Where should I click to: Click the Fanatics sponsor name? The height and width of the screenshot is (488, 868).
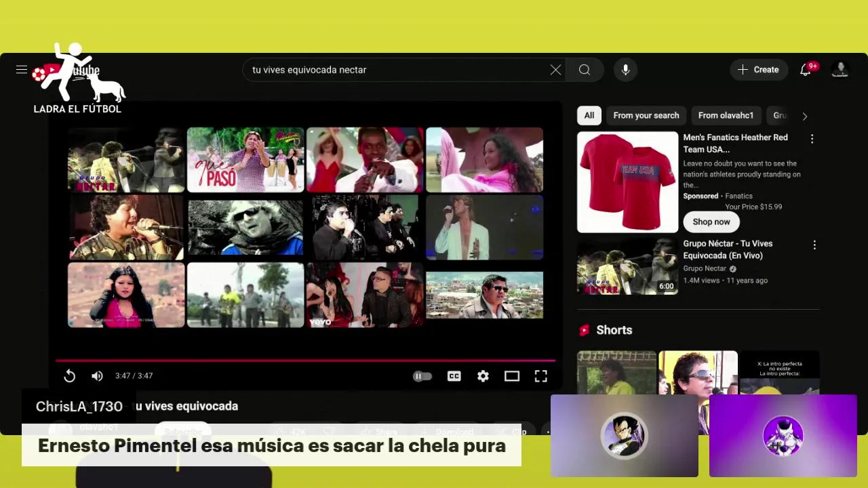click(x=739, y=196)
